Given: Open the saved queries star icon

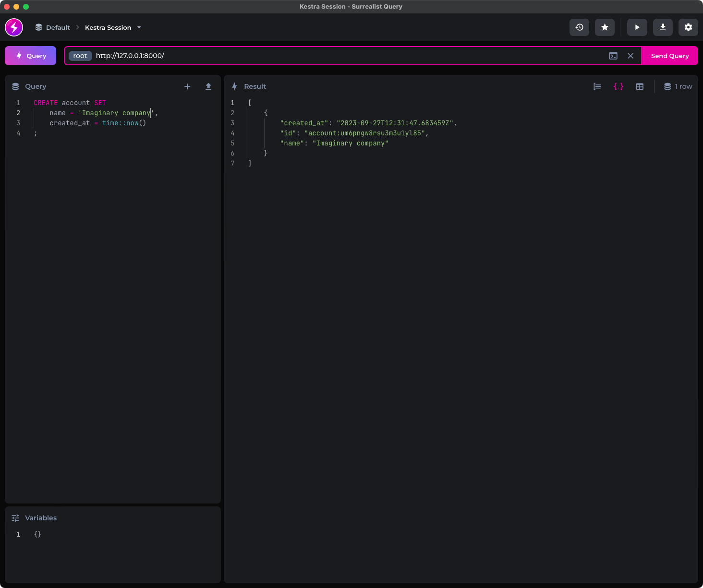Looking at the screenshot, I should click(605, 27).
